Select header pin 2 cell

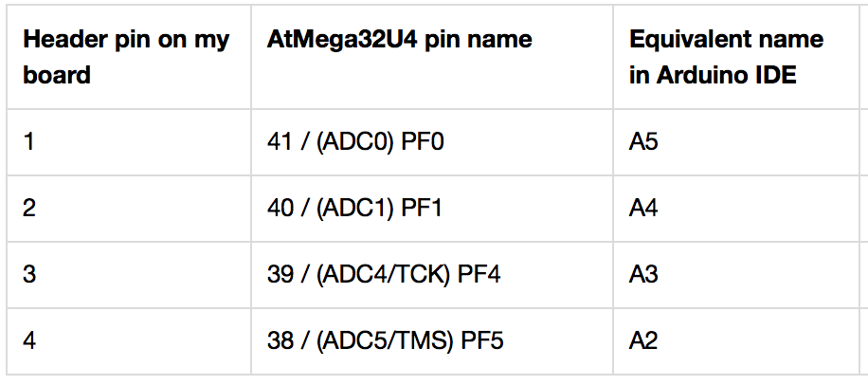[129, 209]
